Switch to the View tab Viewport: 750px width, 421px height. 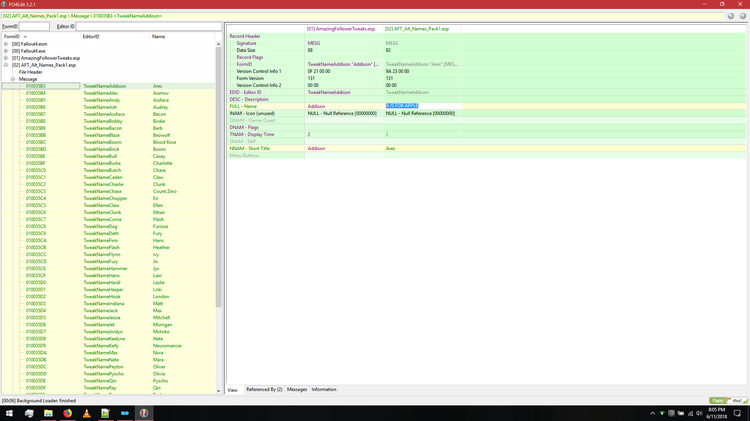[232, 390]
